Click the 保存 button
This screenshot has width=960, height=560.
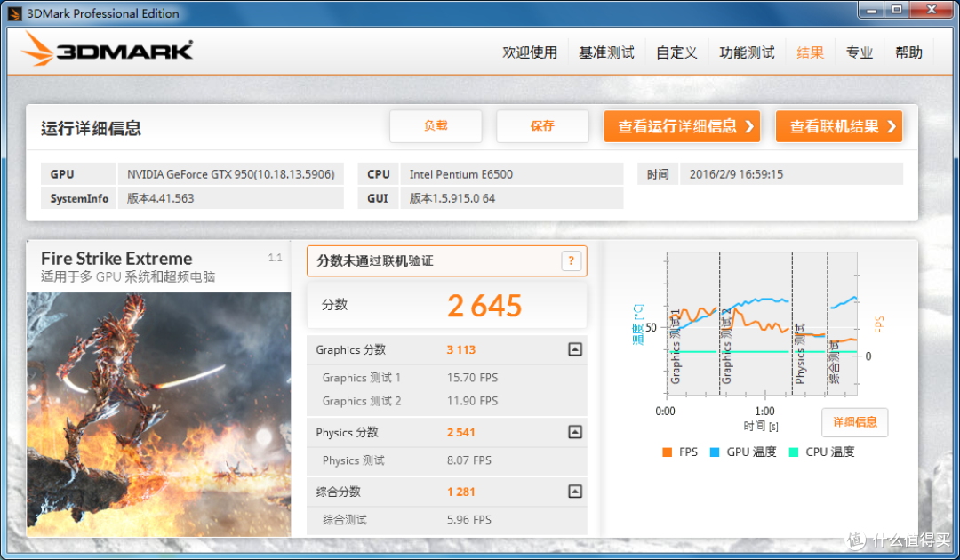coord(542,126)
